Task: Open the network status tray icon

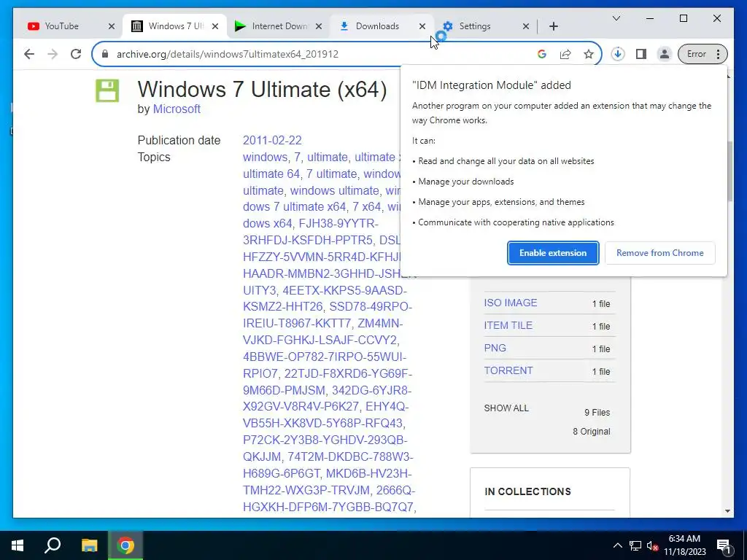Action: click(x=635, y=545)
